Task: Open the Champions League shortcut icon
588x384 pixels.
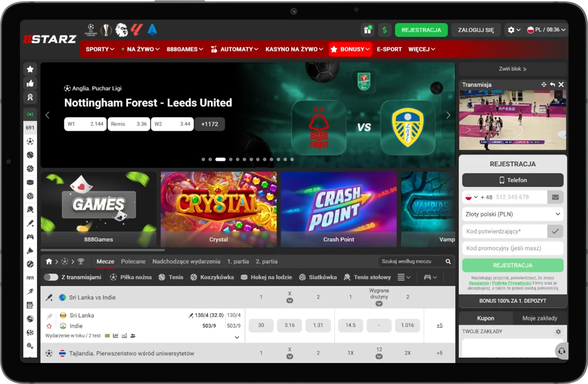Action: coord(91,30)
